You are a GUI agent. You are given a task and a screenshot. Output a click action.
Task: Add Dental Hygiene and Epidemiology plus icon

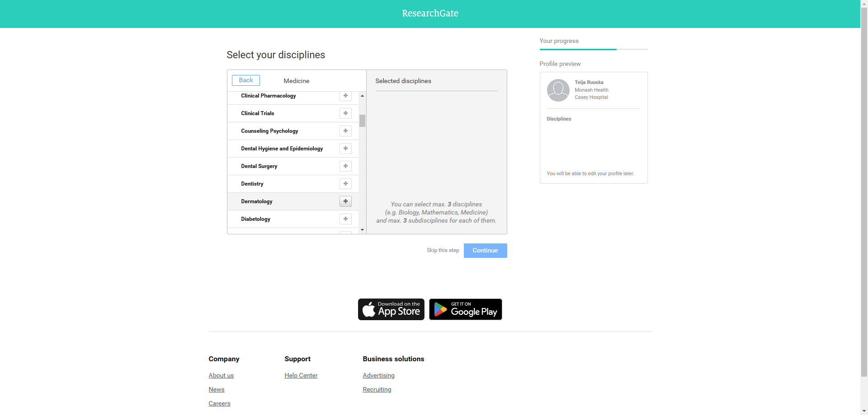click(345, 149)
